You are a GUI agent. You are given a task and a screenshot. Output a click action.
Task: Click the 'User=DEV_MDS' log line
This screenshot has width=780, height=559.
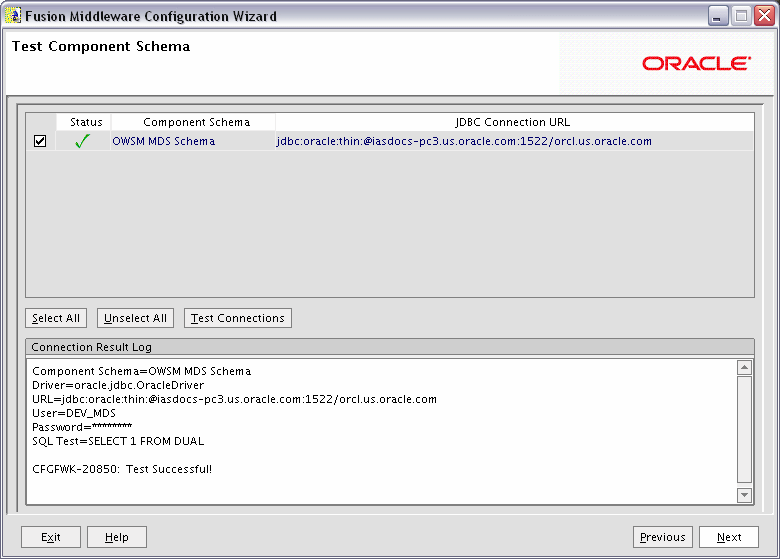[74, 413]
